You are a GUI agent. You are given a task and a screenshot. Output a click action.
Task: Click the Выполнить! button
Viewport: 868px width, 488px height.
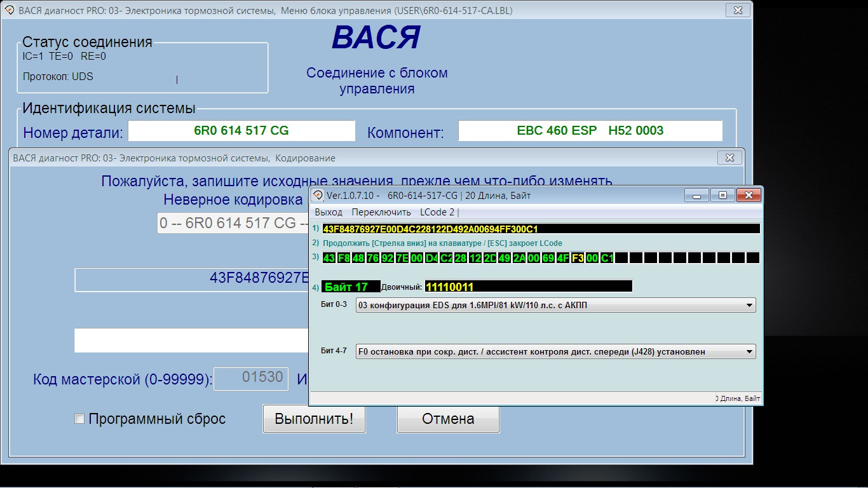[x=314, y=419]
